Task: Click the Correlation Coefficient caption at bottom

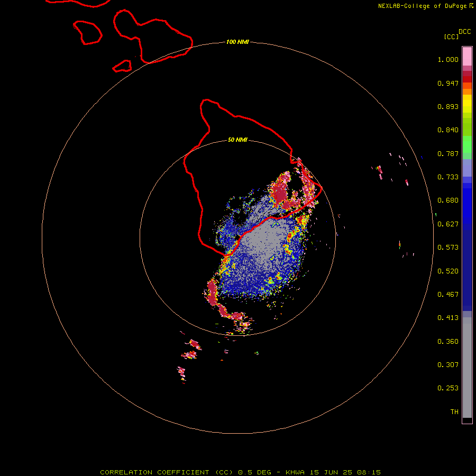Action: tap(240, 472)
